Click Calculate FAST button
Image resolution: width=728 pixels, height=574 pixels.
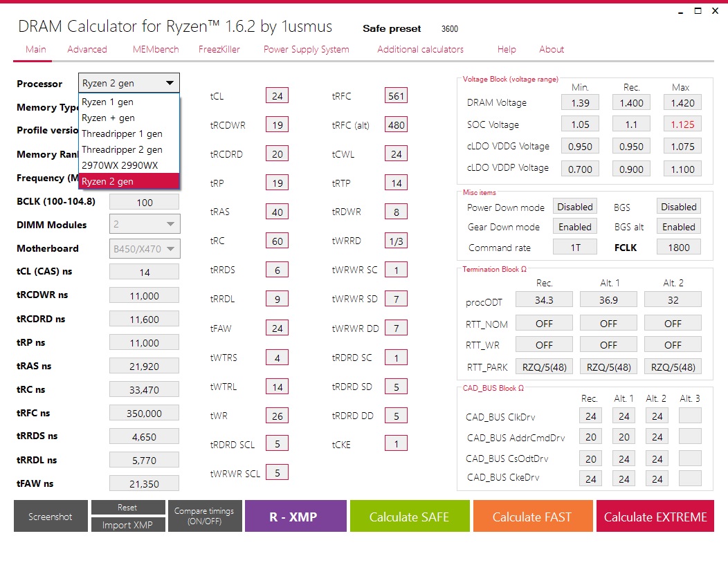point(533,516)
